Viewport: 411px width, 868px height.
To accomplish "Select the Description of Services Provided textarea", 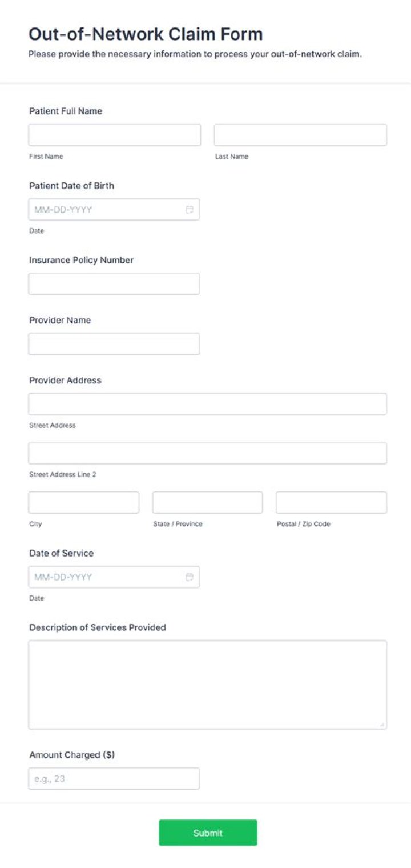I will [207, 683].
